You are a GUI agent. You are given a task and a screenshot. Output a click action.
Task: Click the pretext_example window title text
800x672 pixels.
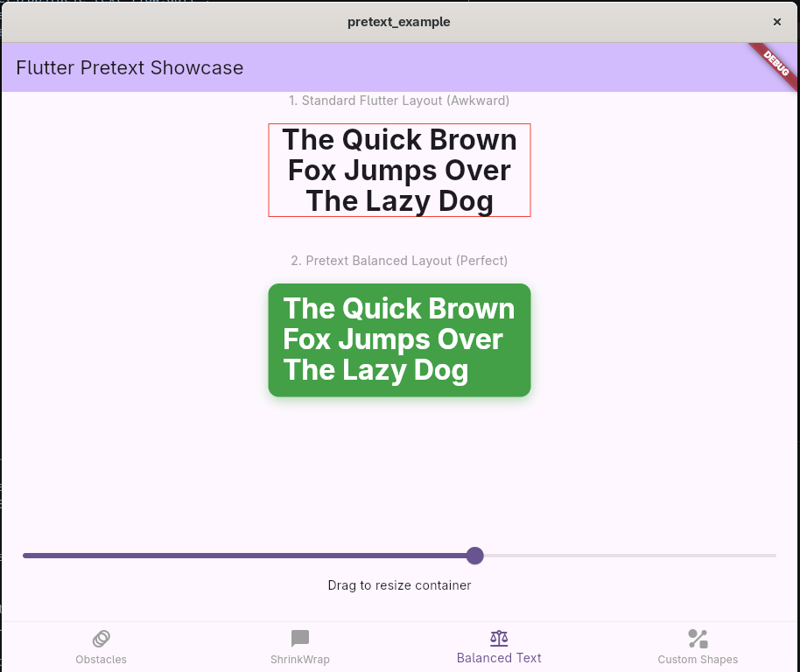(x=399, y=22)
